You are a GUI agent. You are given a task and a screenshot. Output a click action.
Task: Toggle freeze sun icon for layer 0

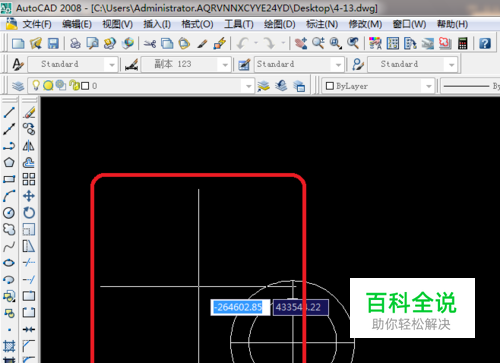[48, 86]
